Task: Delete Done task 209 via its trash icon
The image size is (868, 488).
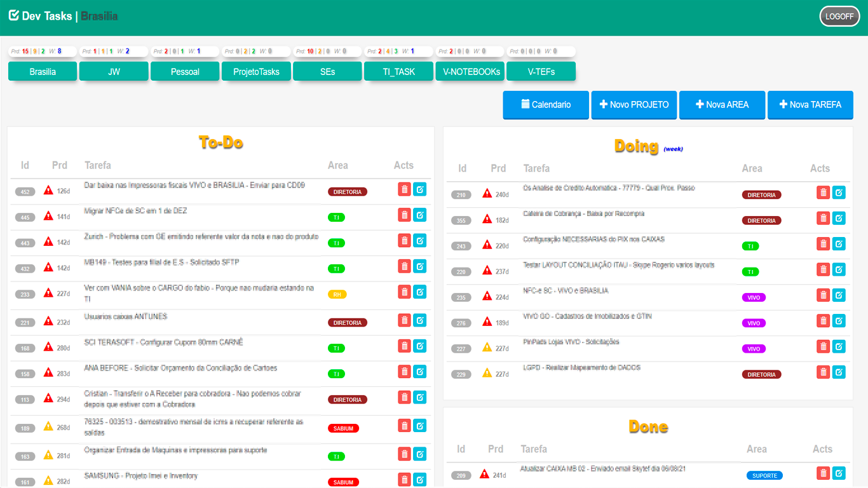Action: coord(823,473)
